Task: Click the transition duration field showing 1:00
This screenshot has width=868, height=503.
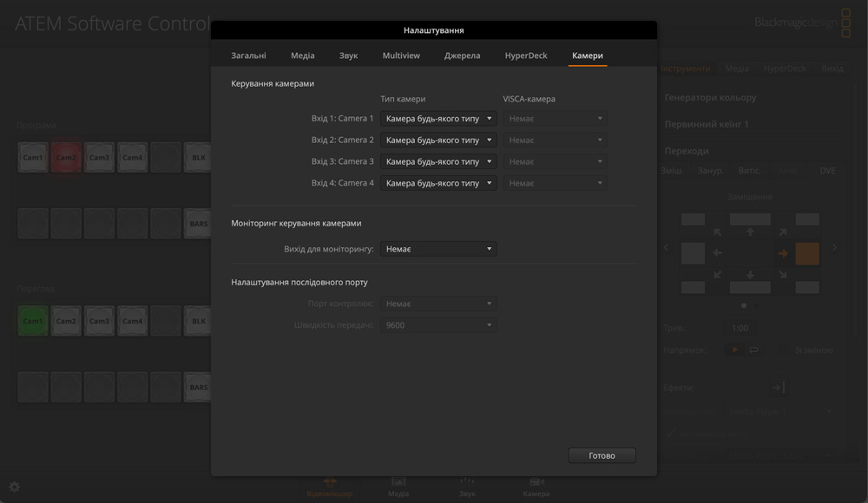Action: click(740, 329)
